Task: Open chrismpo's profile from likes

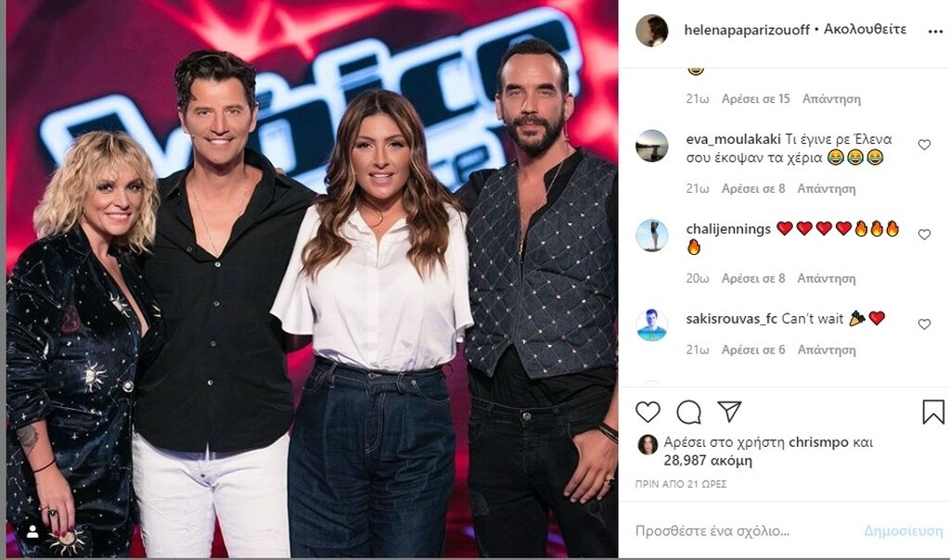Action: 818,442
